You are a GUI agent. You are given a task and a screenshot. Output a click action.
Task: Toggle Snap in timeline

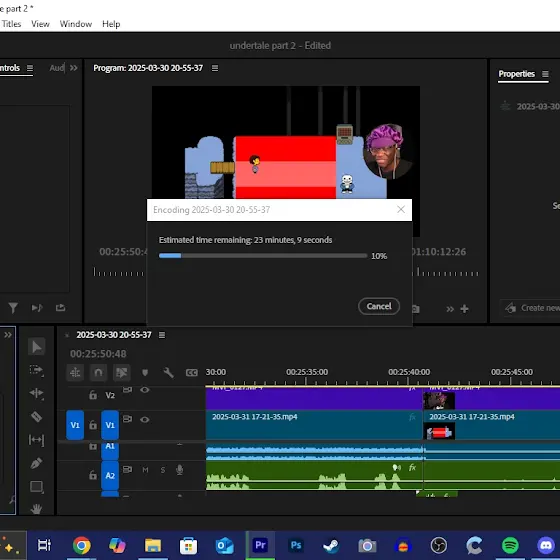[98, 372]
